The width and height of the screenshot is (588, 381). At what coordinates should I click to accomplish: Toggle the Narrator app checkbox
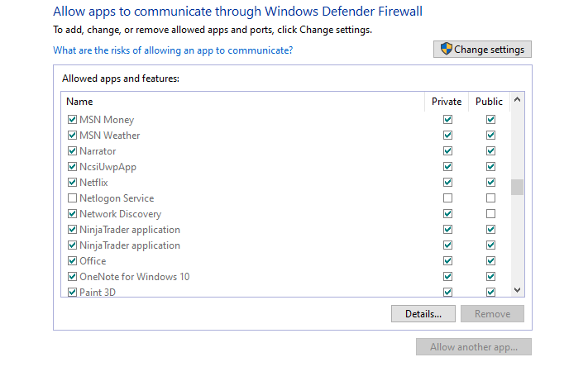pyautogui.click(x=73, y=151)
